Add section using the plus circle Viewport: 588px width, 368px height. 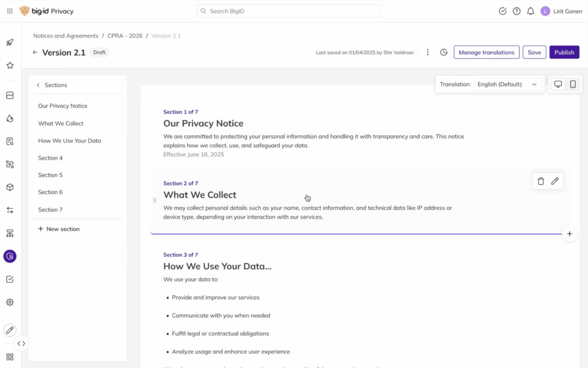coord(569,234)
